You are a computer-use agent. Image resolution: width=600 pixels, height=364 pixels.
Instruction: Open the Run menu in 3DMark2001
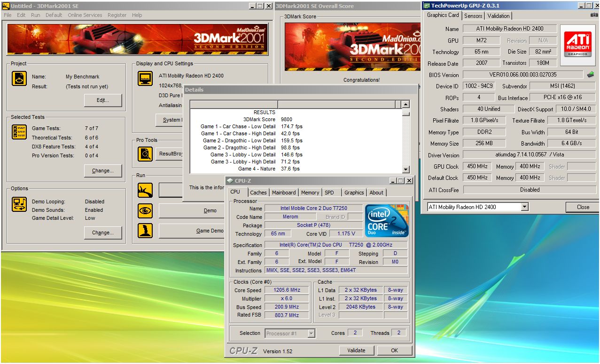click(x=36, y=15)
